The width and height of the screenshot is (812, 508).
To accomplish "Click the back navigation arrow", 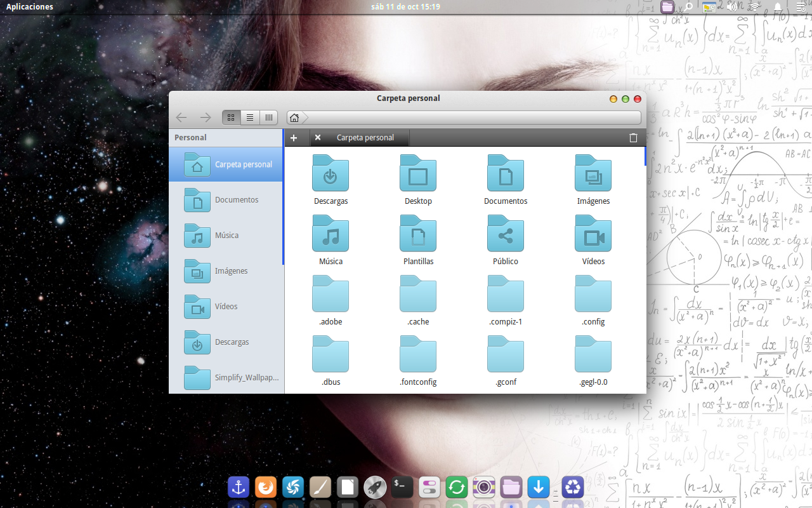I will [x=181, y=117].
